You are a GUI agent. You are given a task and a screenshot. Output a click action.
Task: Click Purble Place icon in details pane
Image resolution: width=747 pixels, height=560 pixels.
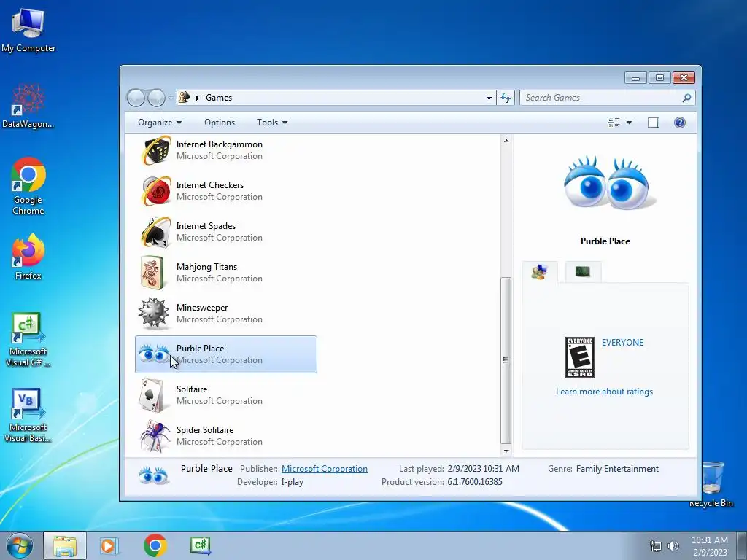click(153, 475)
